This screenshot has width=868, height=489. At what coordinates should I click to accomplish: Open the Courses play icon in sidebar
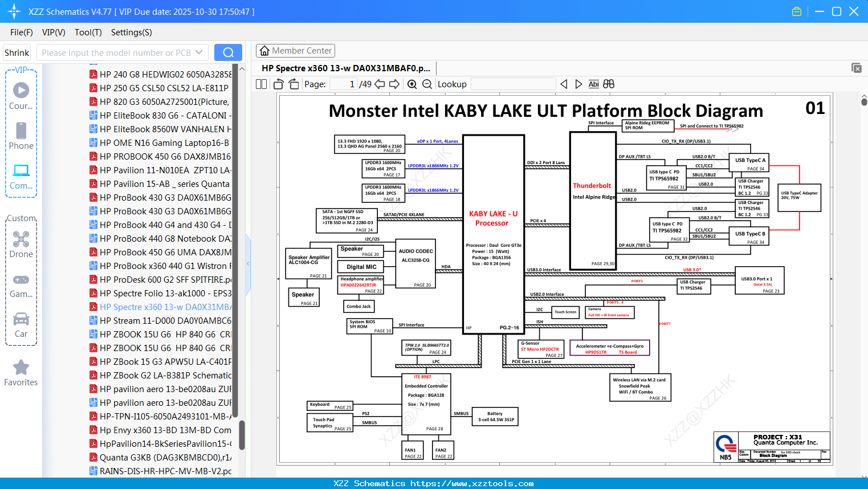click(x=21, y=90)
